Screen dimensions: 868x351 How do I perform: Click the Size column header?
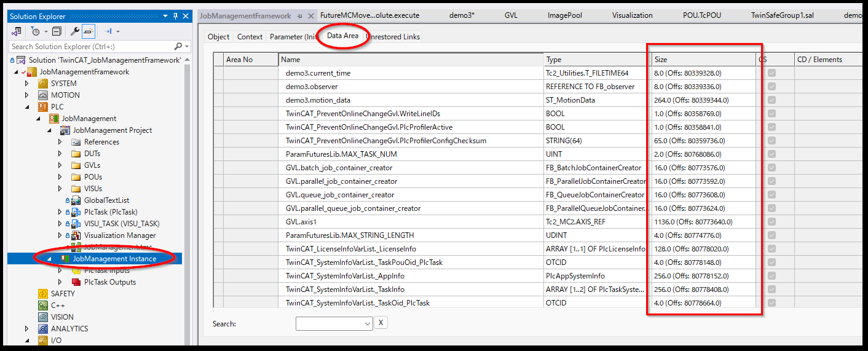tap(703, 60)
